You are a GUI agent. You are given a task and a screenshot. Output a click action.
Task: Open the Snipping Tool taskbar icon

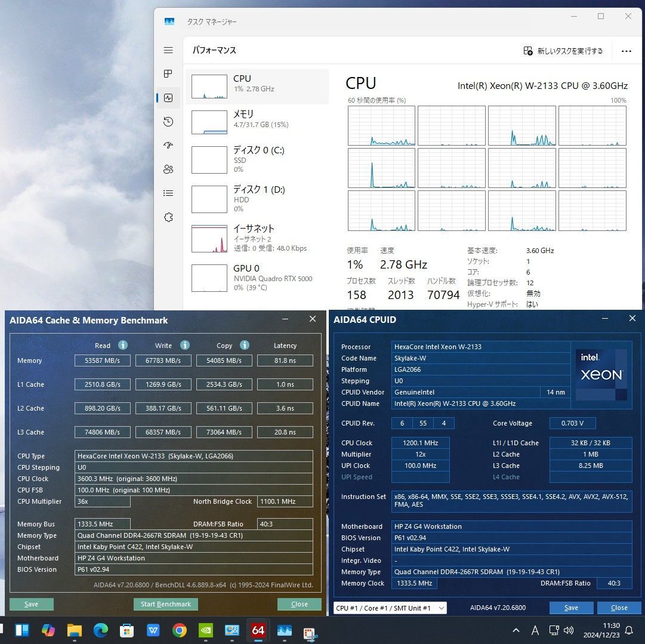tap(309, 633)
